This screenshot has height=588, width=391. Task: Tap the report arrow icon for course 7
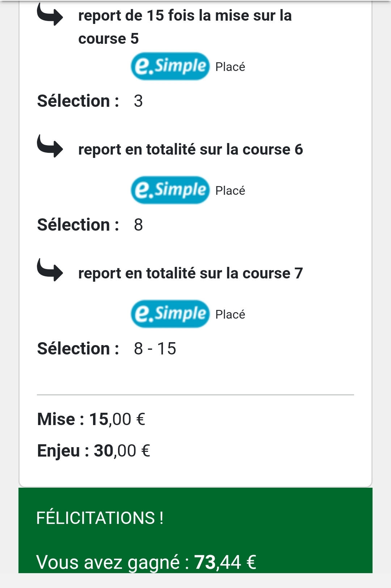tap(50, 270)
